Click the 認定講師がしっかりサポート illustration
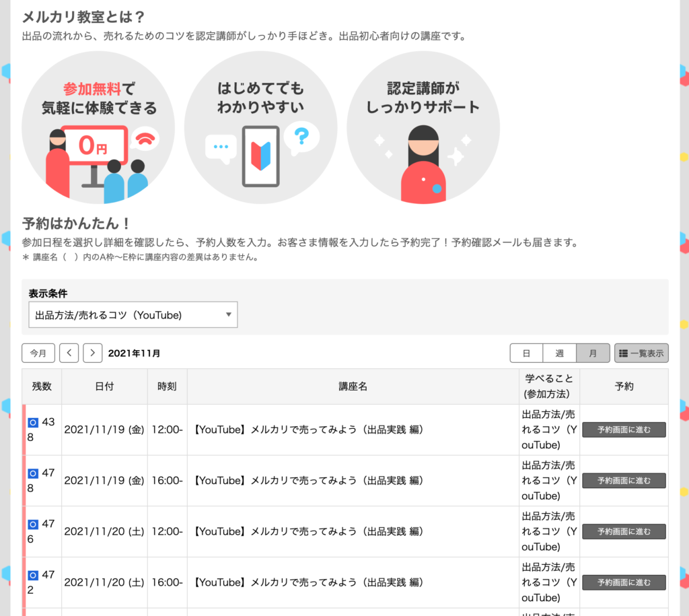Viewport: 689px width, 616px height. point(423,127)
